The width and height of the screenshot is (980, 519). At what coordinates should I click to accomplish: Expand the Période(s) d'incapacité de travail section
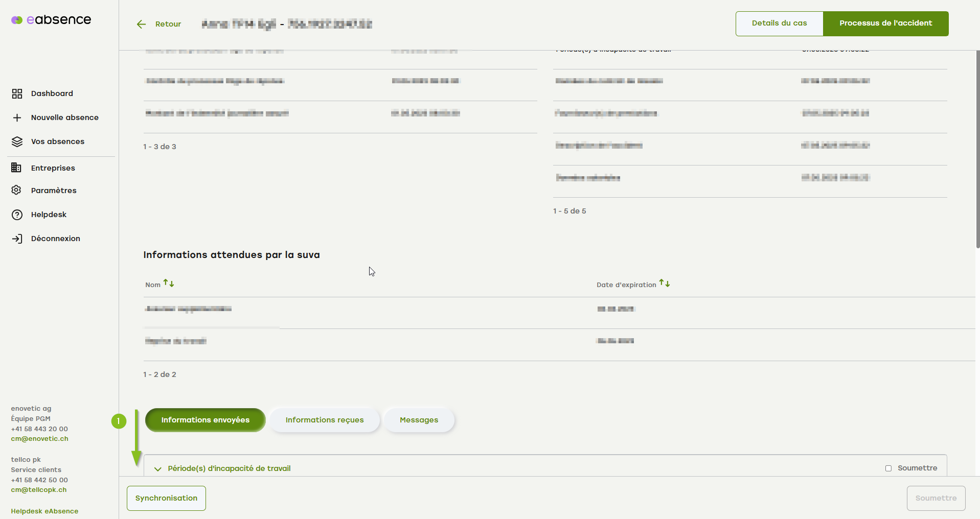(158, 469)
